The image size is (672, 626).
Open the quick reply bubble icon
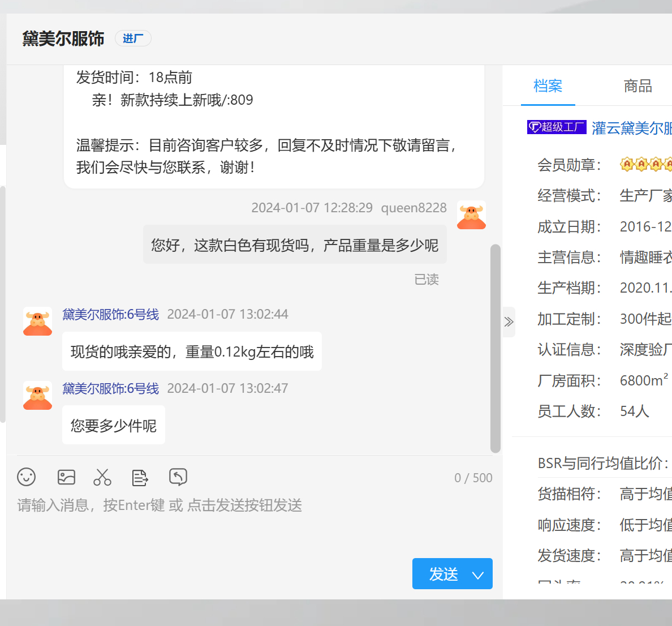click(178, 477)
